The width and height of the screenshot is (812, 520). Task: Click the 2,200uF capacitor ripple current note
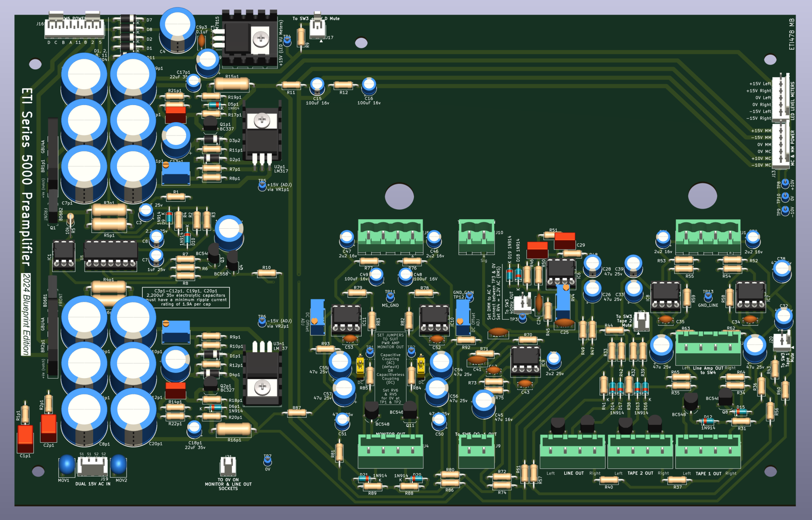point(186,297)
